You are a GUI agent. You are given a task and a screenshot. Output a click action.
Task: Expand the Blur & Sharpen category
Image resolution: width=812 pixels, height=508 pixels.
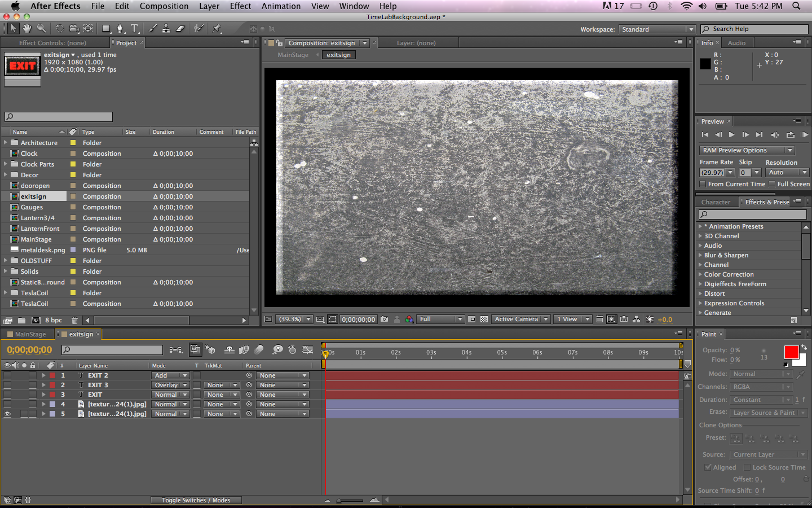coord(700,255)
